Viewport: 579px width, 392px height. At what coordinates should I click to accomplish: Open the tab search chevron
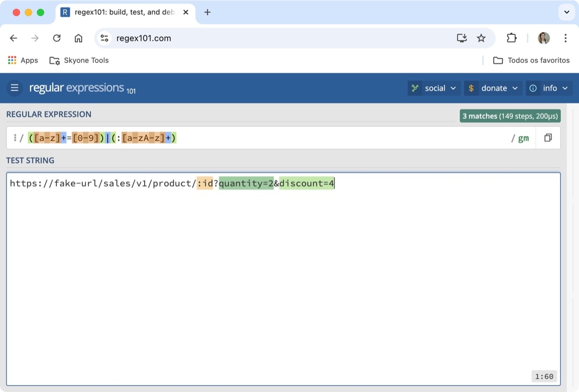point(567,12)
